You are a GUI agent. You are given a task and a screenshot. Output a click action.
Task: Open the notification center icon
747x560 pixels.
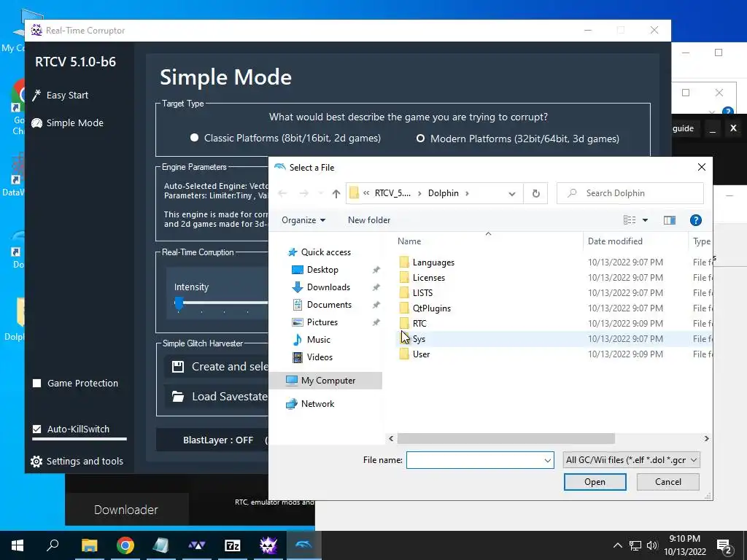tap(724, 546)
